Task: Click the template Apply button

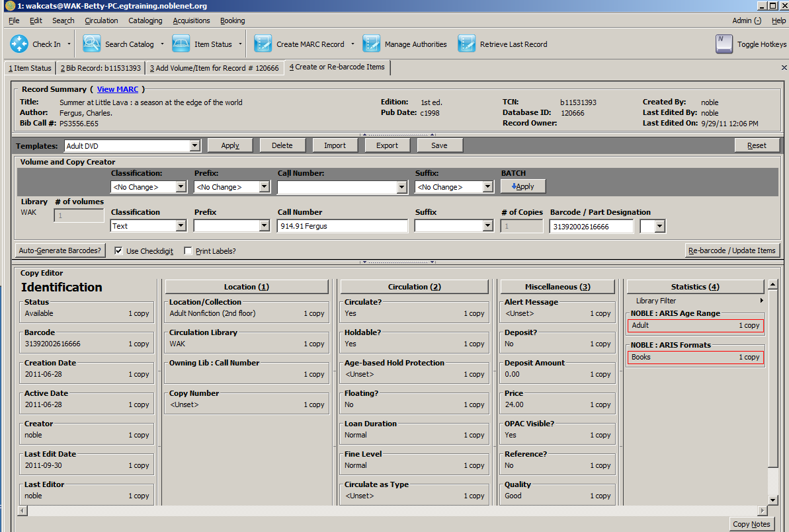Action: [x=230, y=145]
